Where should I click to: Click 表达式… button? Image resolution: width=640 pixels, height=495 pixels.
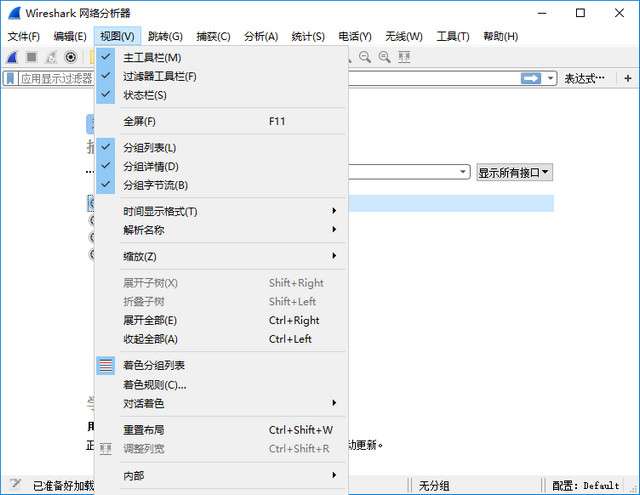pyautogui.click(x=584, y=78)
